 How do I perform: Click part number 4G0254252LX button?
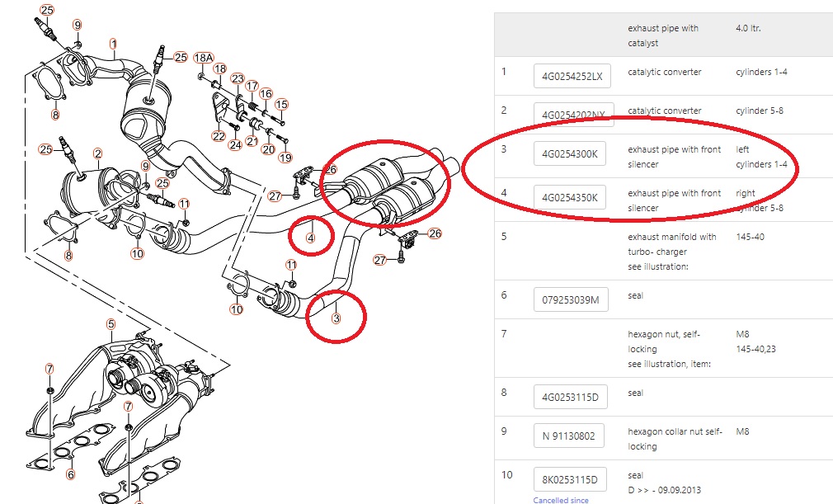pos(572,76)
